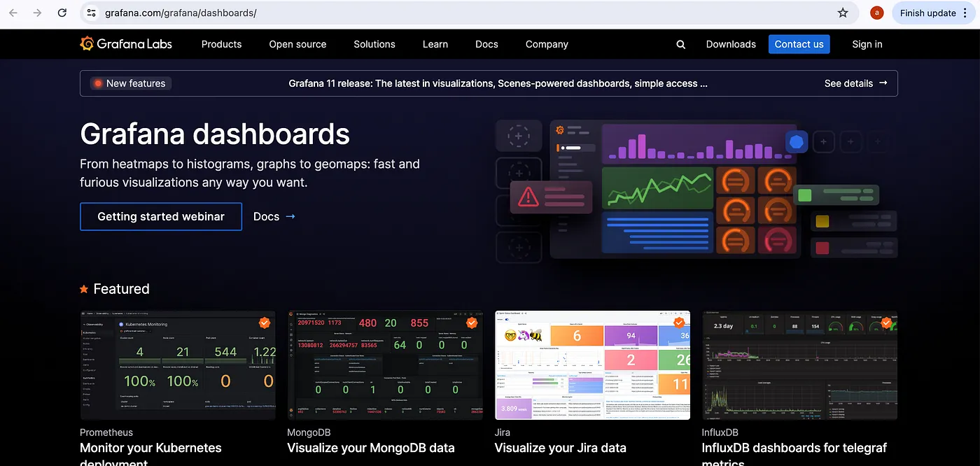Click the InfluxDB label text
The height and width of the screenshot is (466, 980).
coord(720,432)
